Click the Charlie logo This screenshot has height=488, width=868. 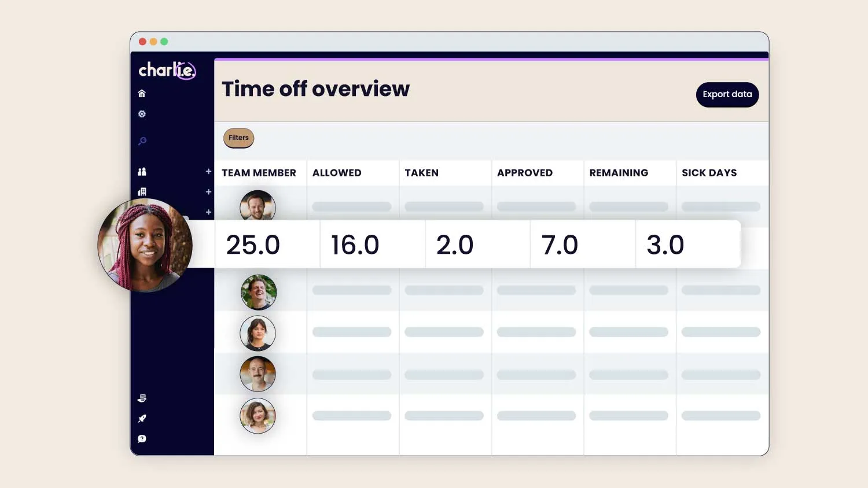coord(167,71)
